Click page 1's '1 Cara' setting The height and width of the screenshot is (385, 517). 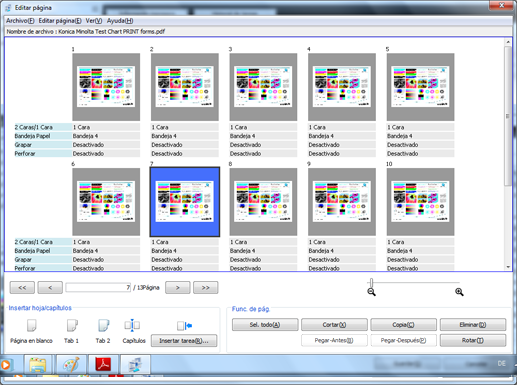pos(106,127)
